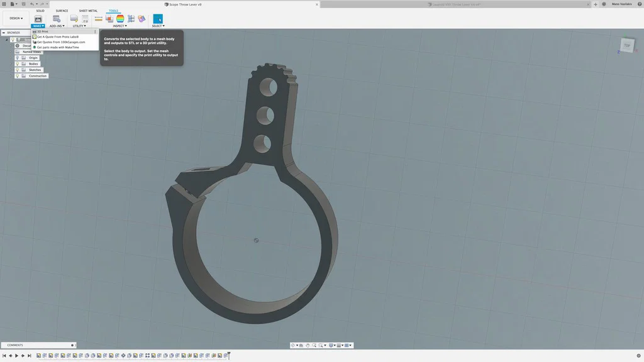Open the Display Settings dropdown in navigation bar

click(332, 345)
